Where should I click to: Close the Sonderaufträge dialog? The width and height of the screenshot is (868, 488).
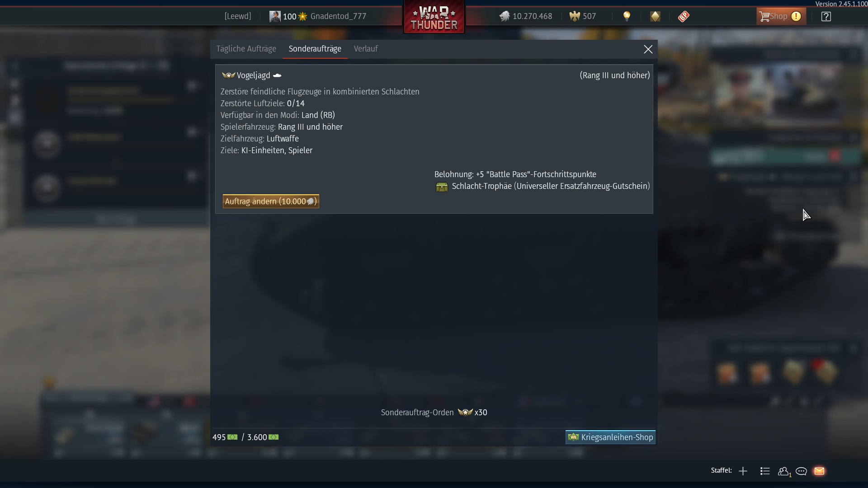(648, 49)
